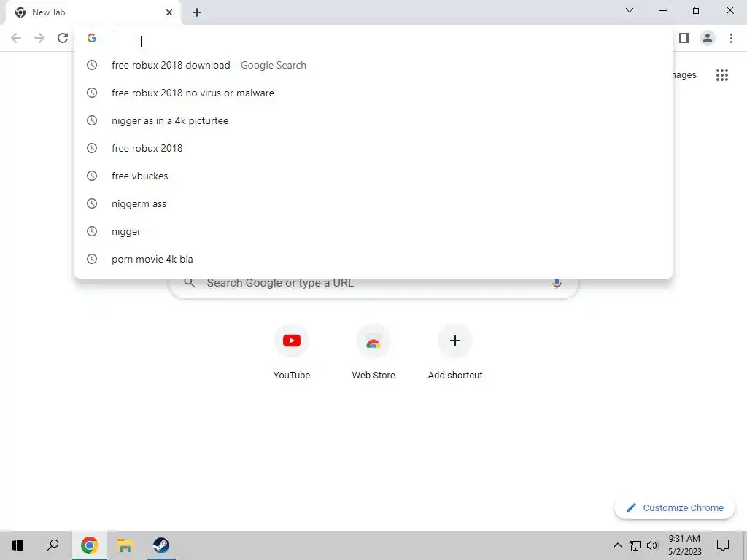Click the Google G icon in address bar
The height and width of the screenshot is (560, 747).
pyautogui.click(x=91, y=38)
